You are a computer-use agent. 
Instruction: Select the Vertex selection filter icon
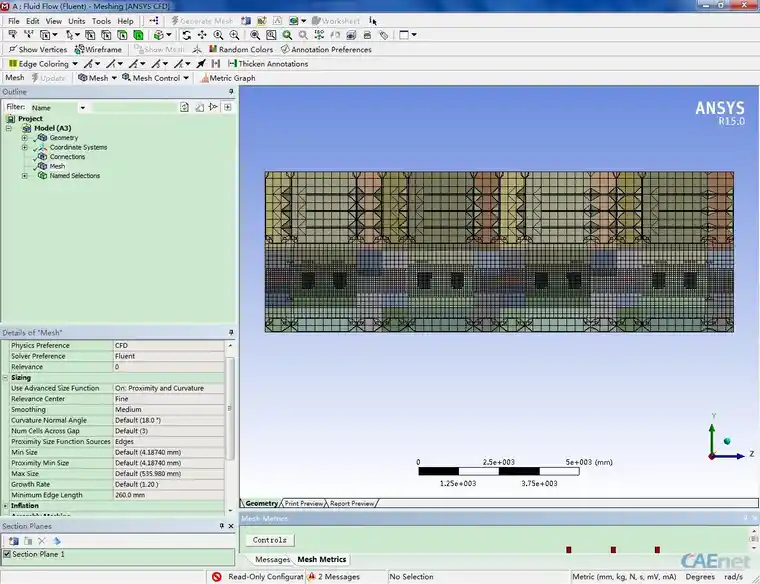tap(90, 35)
